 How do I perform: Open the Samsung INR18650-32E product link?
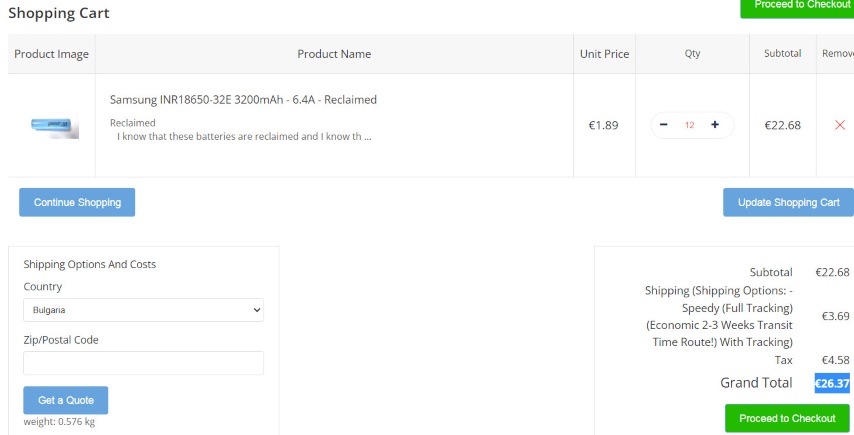243,100
